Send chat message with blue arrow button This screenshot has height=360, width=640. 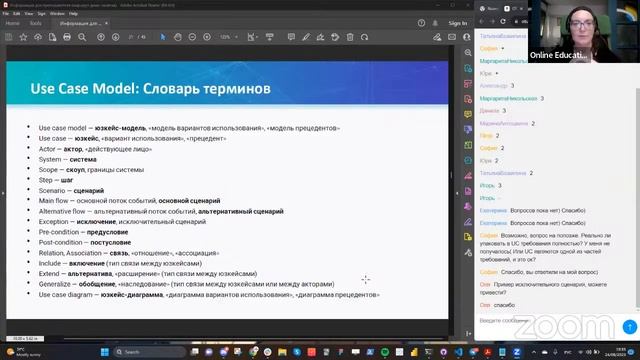pos(629,327)
